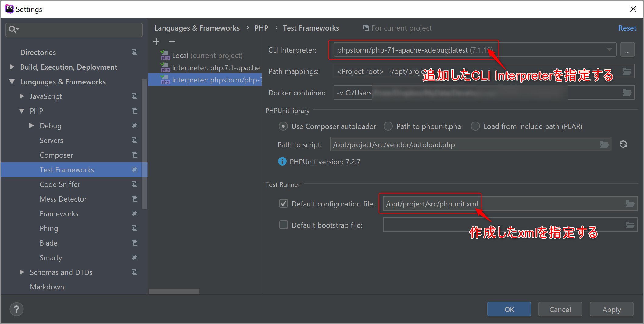Click horizontal scrollbar under interpreter list
644x324 pixels.
[x=174, y=291]
